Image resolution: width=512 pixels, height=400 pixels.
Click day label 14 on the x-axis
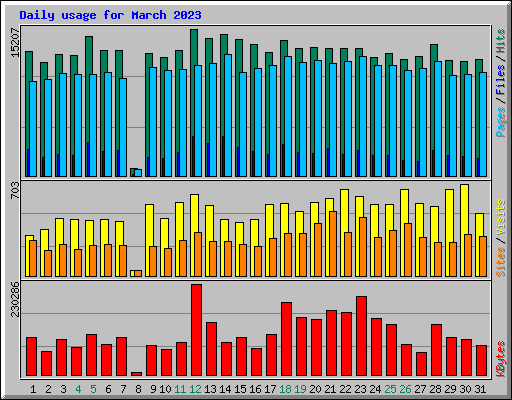pos(225,389)
